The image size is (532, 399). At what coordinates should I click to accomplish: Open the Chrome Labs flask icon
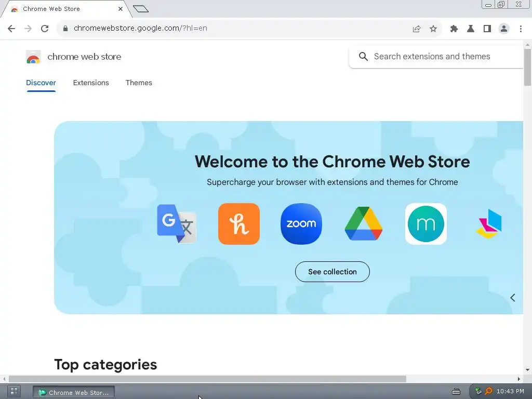(x=471, y=29)
